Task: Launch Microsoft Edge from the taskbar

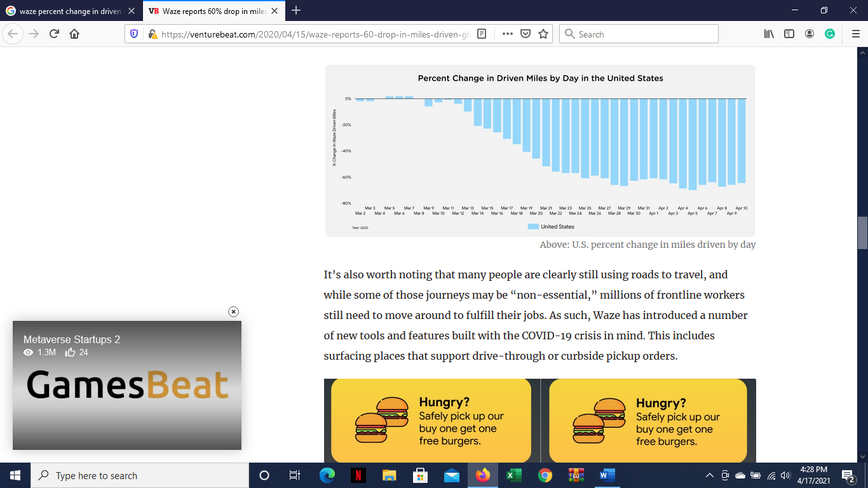Action: [x=327, y=475]
